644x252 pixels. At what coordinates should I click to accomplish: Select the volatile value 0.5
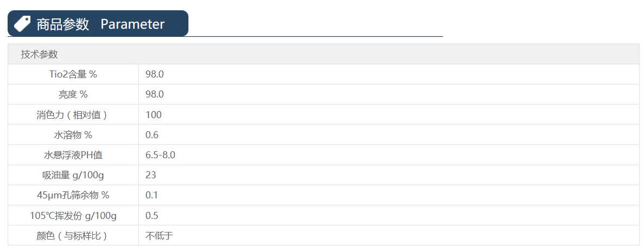[x=152, y=216]
